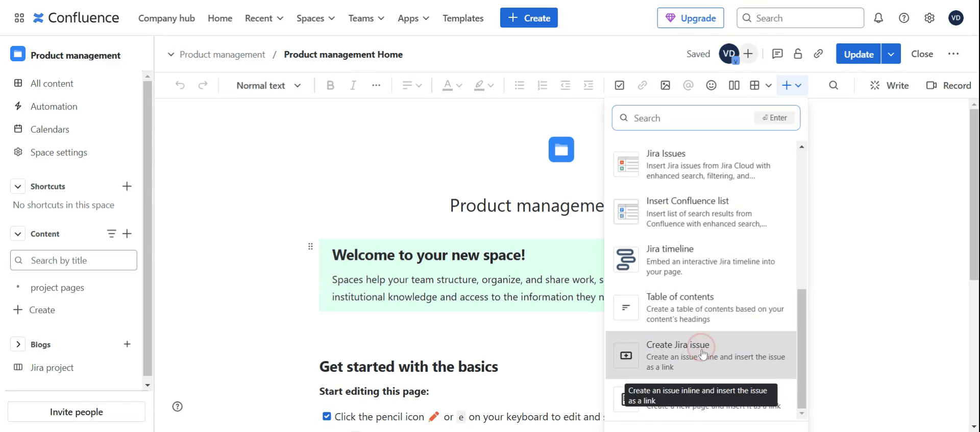Click the Create button in top bar

529,18
